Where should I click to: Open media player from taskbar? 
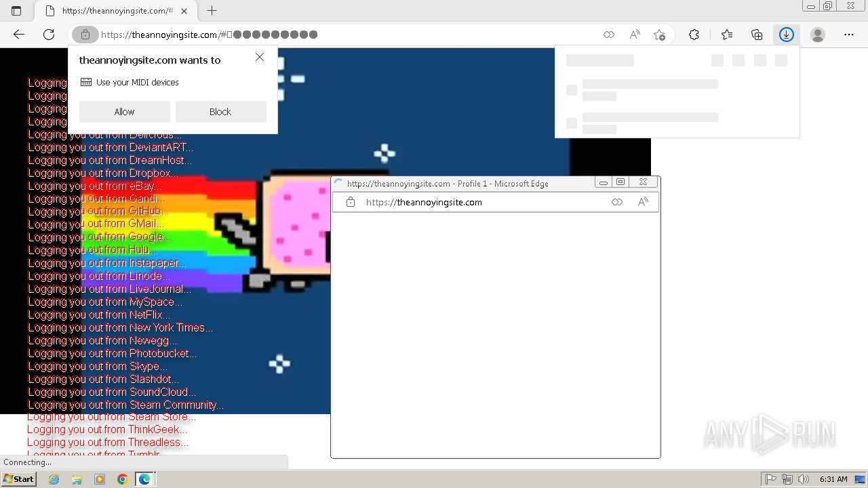100,479
